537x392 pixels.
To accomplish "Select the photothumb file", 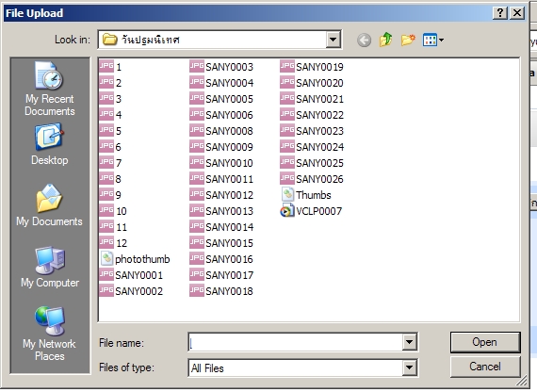I will click(135, 259).
